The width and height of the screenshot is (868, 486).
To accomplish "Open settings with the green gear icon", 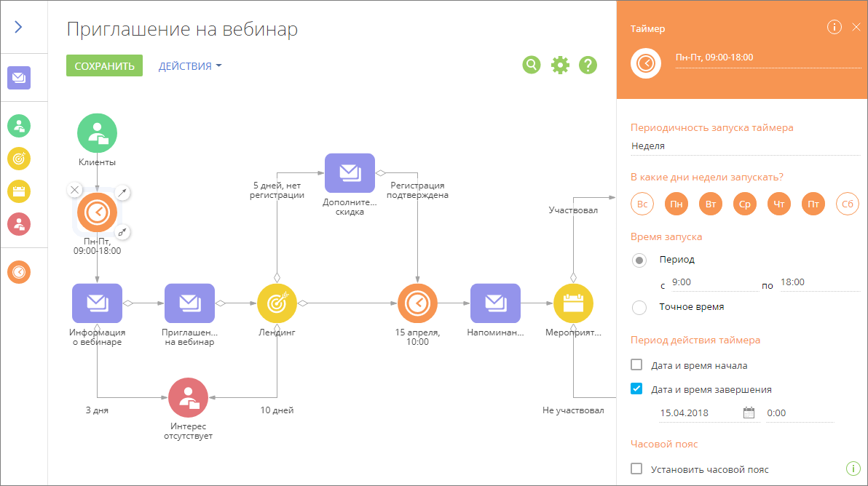I will [x=560, y=65].
